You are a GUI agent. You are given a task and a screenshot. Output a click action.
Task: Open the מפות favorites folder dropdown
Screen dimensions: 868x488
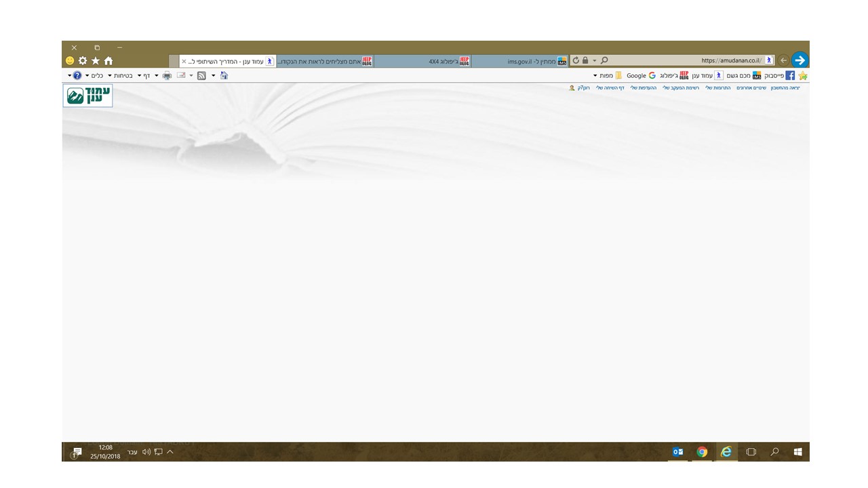[606, 76]
